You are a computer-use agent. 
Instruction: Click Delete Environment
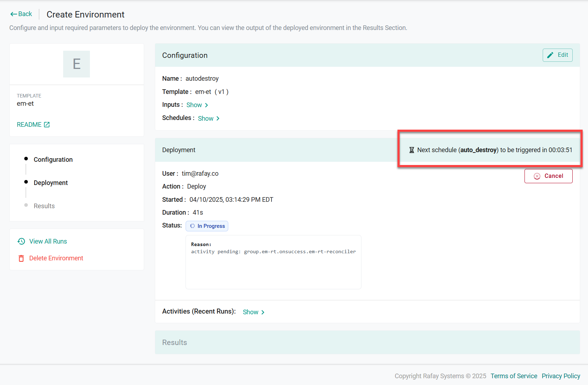tap(56, 258)
